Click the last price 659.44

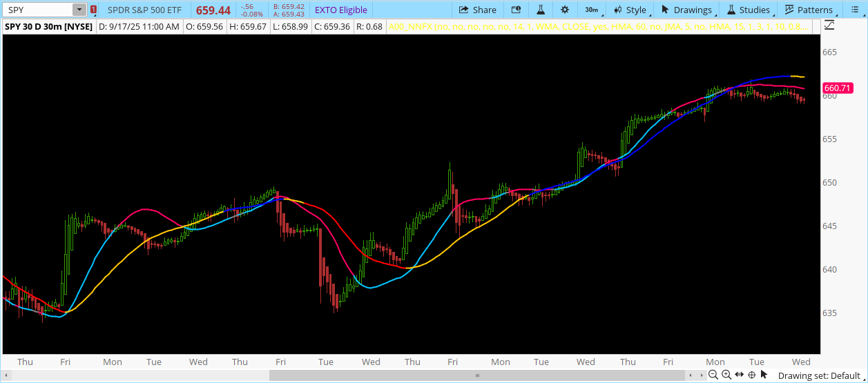[x=213, y=10]
